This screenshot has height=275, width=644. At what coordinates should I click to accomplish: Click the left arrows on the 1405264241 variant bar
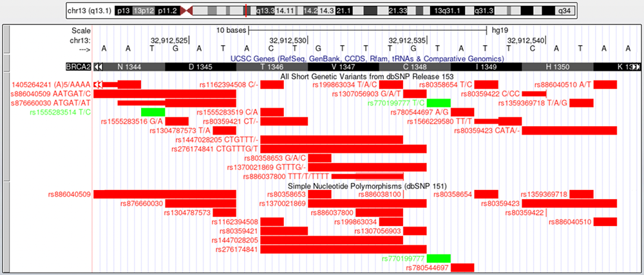[x=99, y=84]
